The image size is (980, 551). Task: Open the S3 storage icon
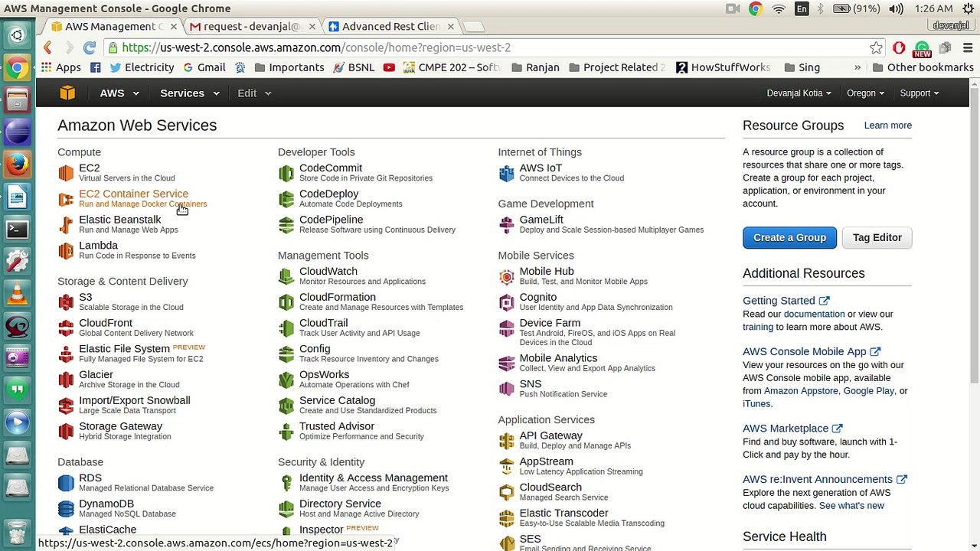click(x=67, y=302)
